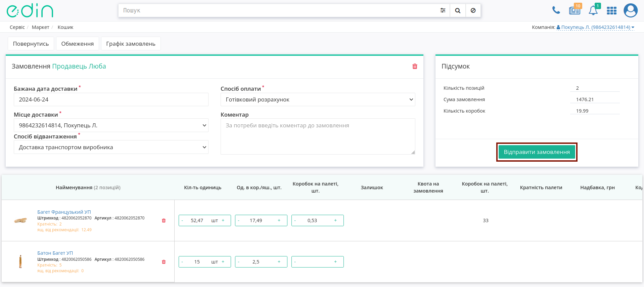Viewport: 644px width, 287px height.
Task: Open the user profile avatar
Action: [631, 10]
